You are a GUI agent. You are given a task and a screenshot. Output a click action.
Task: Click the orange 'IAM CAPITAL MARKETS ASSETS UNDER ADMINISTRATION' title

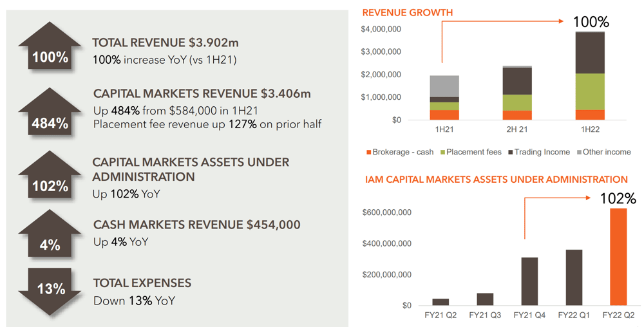[x=496, y=180]
